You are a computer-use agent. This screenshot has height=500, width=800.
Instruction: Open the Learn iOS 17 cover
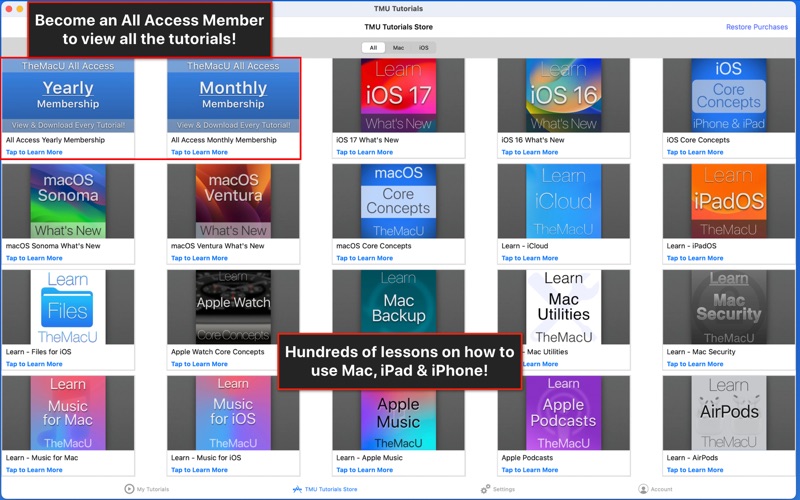(398, 95)
